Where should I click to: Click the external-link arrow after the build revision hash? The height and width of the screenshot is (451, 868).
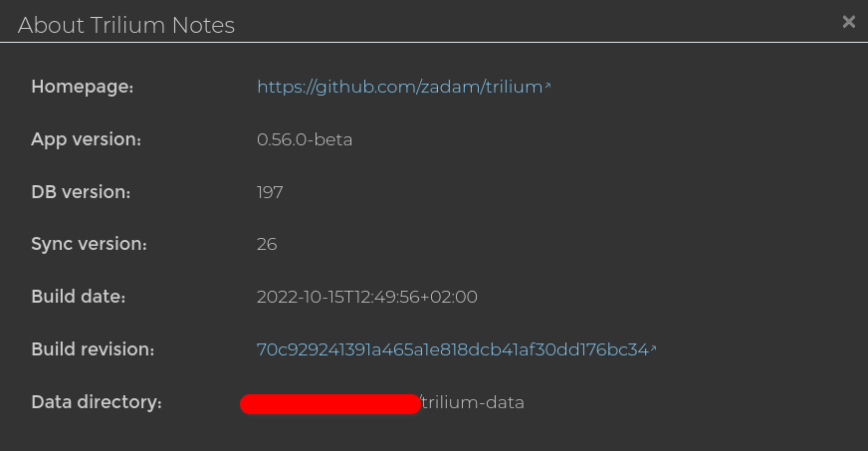click(x=653, y=348)
